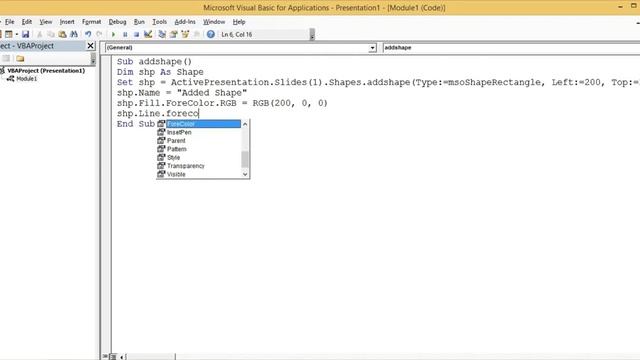Open the Object Browser icon

coord(185,34)
